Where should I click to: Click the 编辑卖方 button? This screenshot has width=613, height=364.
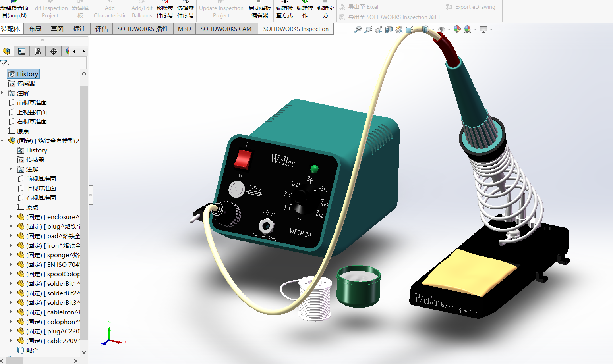point(326,10)
